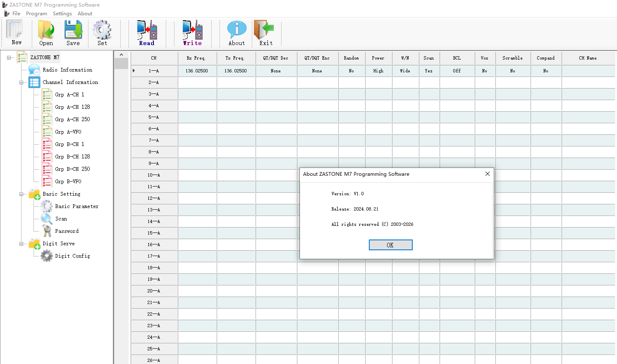Screen dimensions: 617x364
Task: Click the Tx Freq. column header
Action: 236,58
